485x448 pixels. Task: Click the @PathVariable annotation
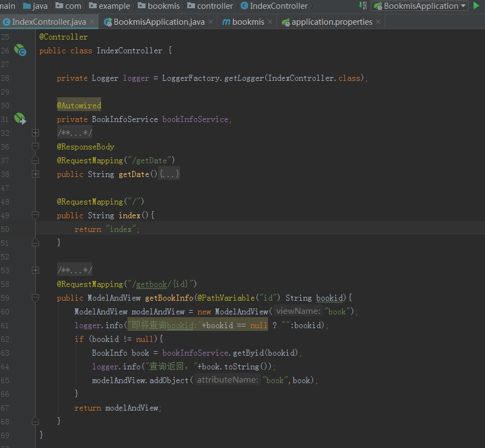pyautogui.click(x=226, y=298)
